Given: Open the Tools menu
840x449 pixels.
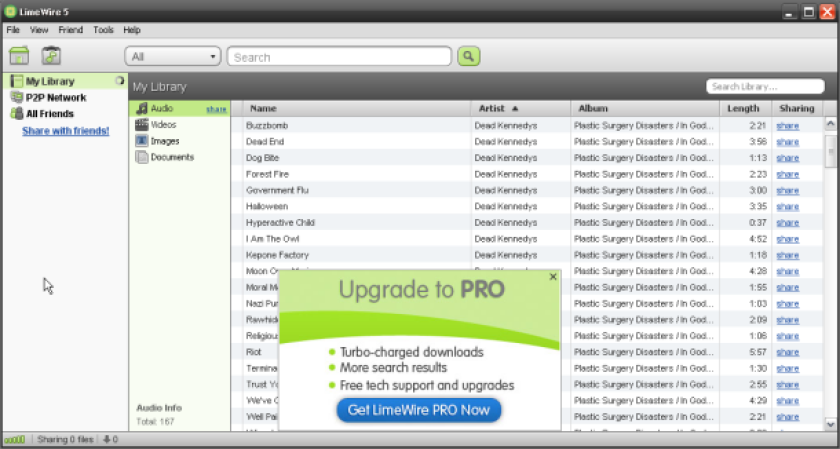Looking at the screenshot, I should pyautogui.click(x=103, y=30).
